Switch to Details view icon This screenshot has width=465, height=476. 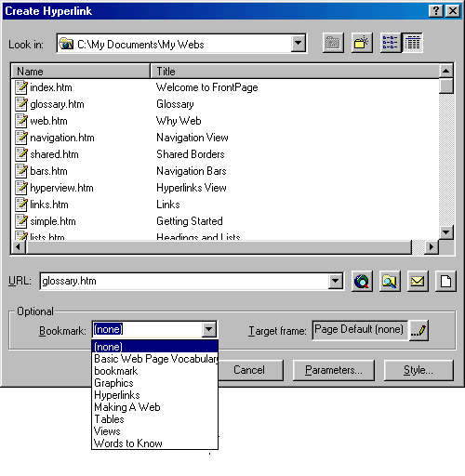(412, 43)
